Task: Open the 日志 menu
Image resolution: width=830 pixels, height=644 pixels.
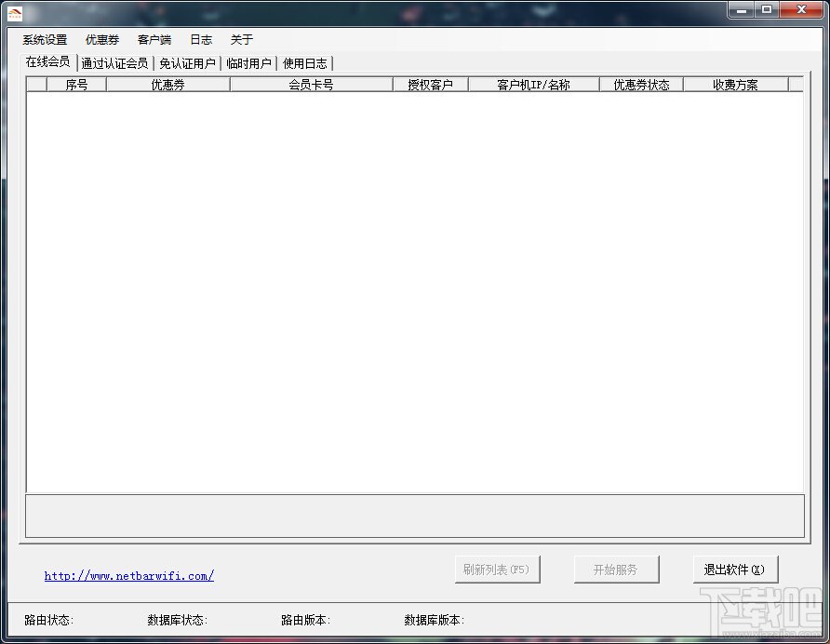Action: 201,40
